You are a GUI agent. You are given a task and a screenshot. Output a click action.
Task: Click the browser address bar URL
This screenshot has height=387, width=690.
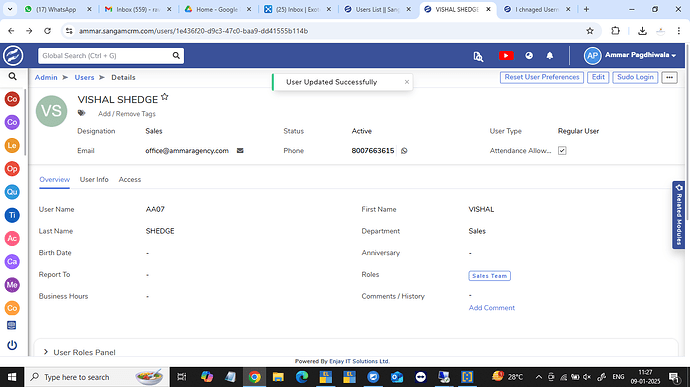[x=194, y=31]
